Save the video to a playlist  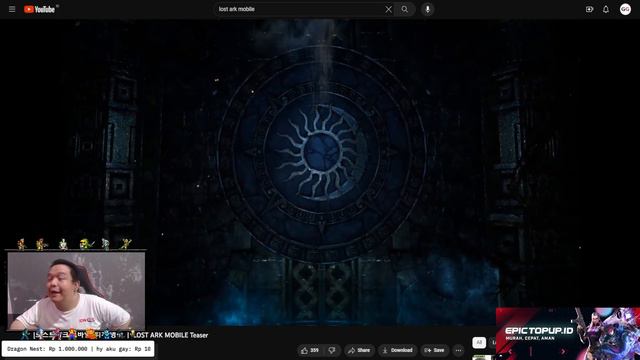[x=434, y=350]
